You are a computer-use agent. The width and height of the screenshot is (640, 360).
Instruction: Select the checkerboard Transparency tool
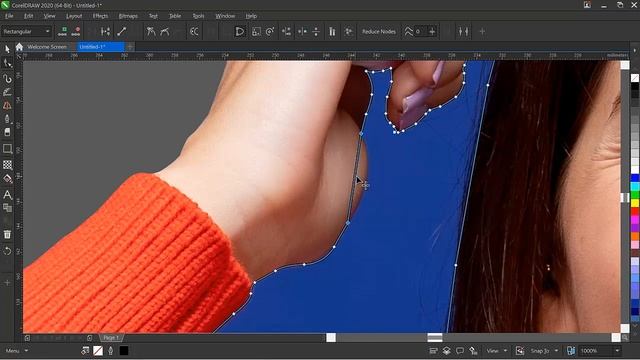pos(7,164)
